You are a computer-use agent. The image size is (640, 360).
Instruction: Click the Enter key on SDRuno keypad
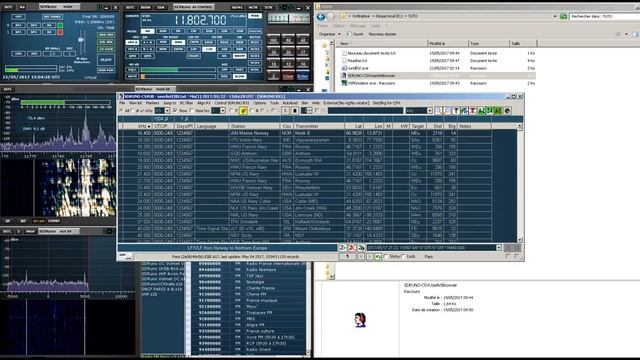[302, 76]
